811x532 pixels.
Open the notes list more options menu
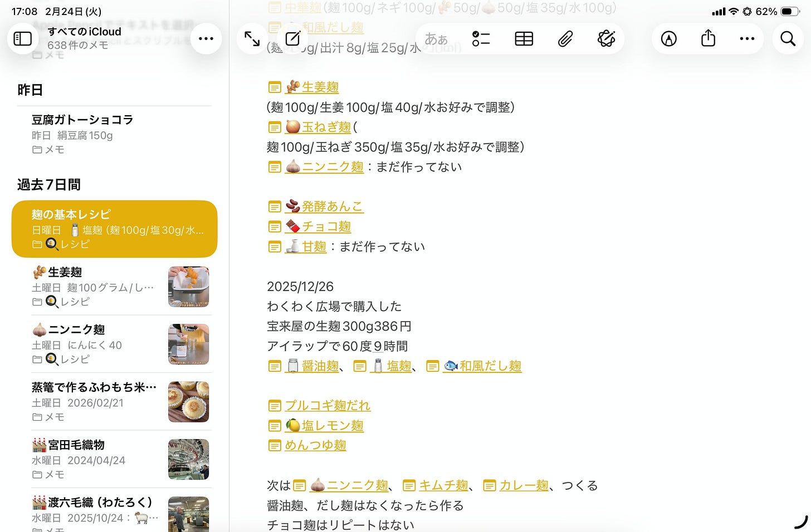206,38
